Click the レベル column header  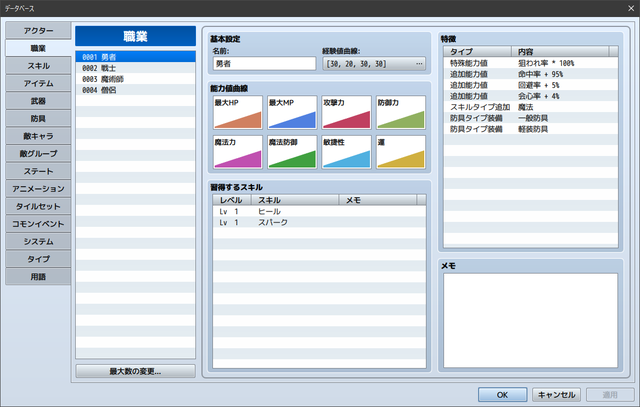[231, 200]
